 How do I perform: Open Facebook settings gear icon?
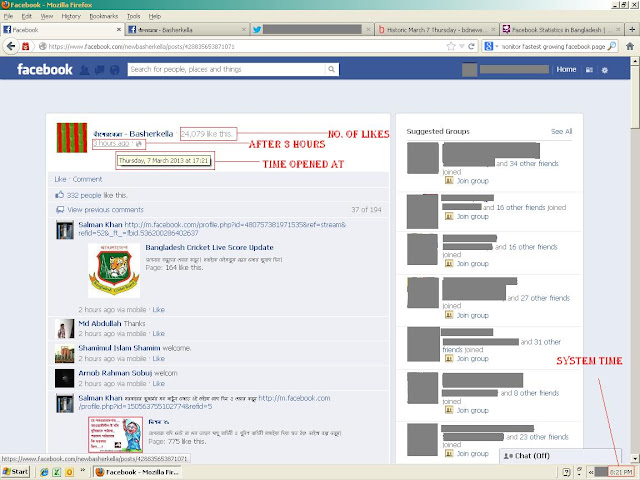tap(604, 70)
